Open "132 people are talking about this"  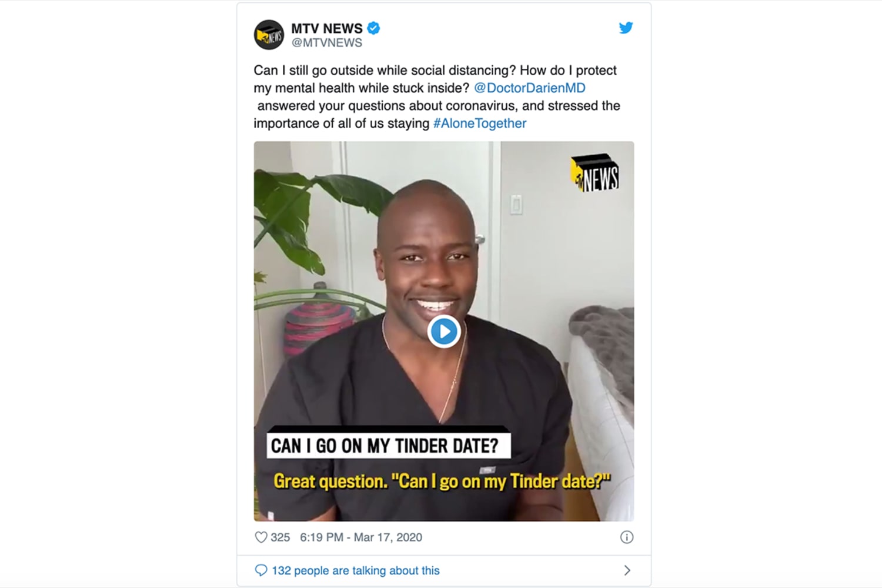coord(355,570)
